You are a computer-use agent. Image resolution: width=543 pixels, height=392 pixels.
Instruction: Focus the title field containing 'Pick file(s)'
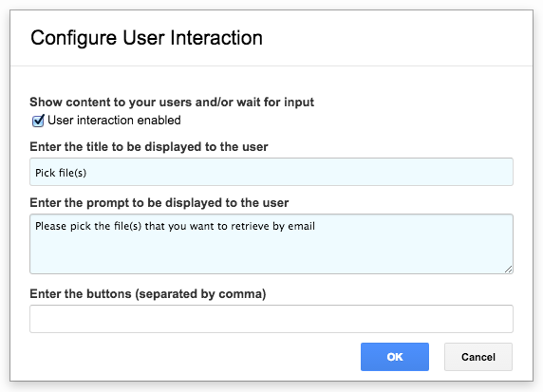point(271,172)
